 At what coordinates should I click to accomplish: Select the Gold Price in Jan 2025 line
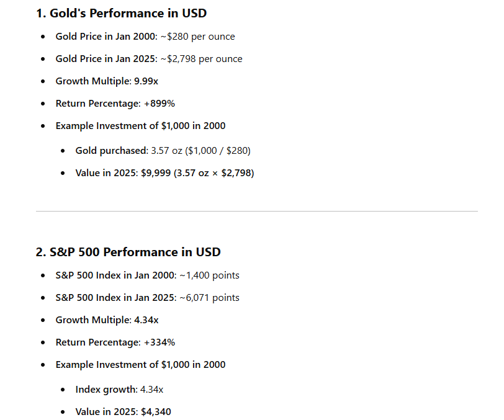coord(149,59)
